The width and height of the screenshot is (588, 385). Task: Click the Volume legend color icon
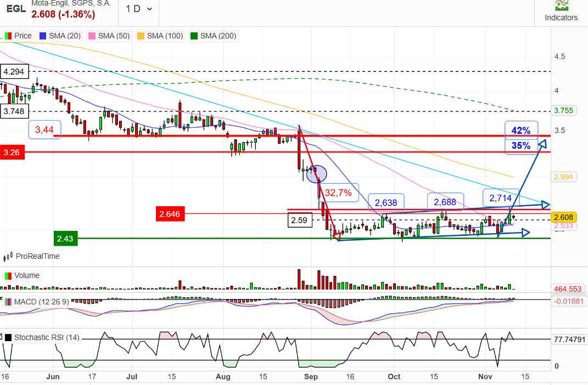[x=8, y=276]
